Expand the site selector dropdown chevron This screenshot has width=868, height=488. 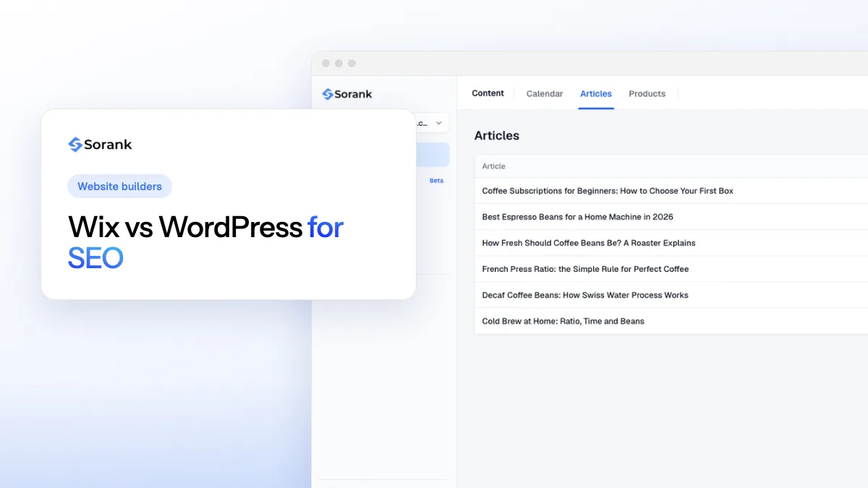click(438, 123)
